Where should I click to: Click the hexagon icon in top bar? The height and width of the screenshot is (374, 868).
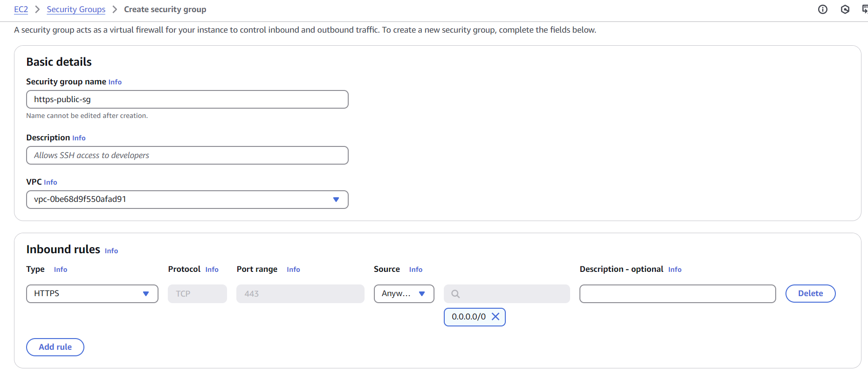[x=845, y=9]
